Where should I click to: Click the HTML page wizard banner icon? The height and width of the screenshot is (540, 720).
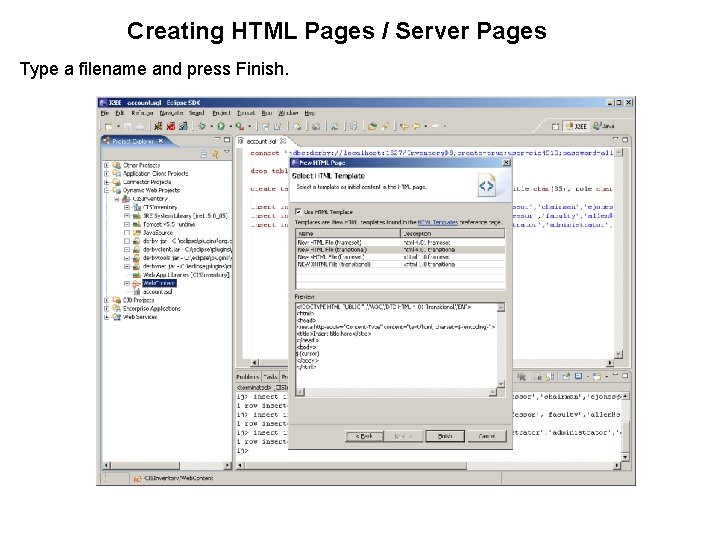click(x=487, y=185)
